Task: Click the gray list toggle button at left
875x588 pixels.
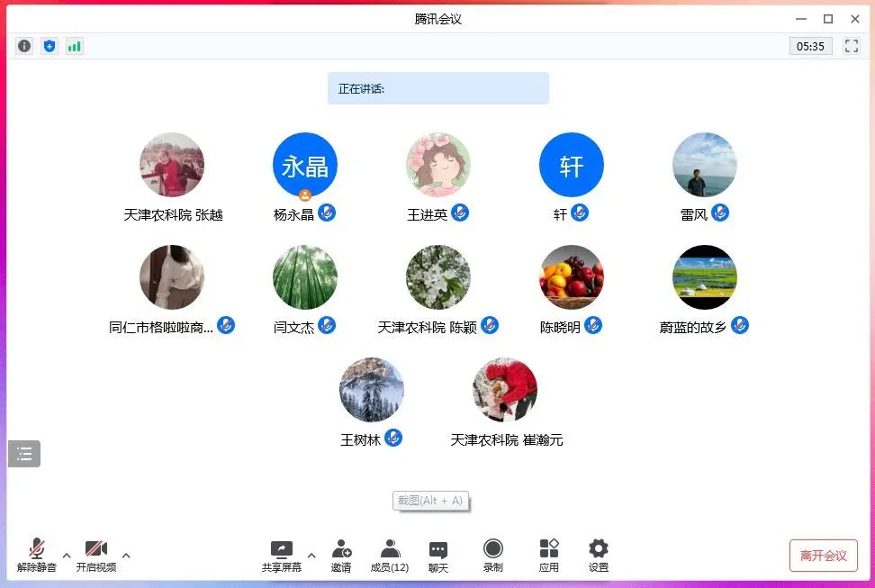Action: [24, 454]
